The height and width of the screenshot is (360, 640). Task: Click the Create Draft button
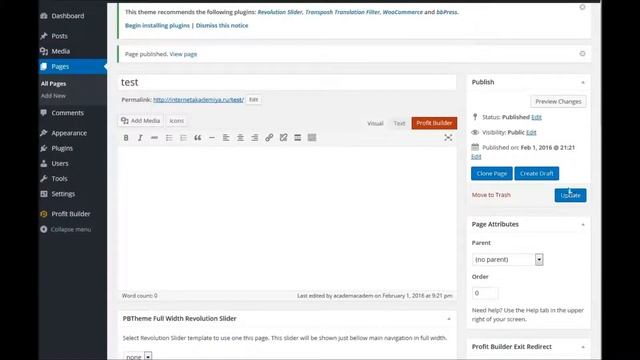pos(537,173)
